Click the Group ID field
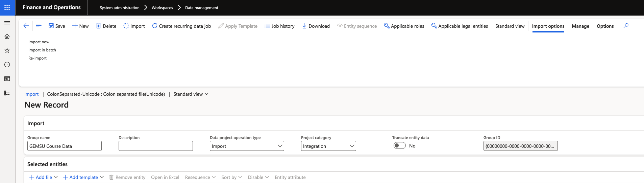Image resolution: width=644 pixels, height=183 pixels. coord(520,146)
